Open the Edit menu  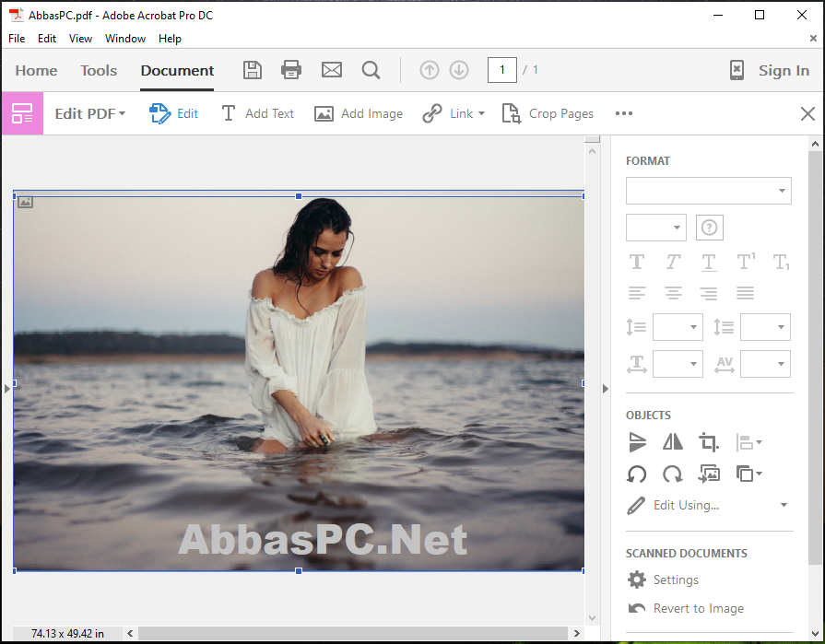(47, 39)
